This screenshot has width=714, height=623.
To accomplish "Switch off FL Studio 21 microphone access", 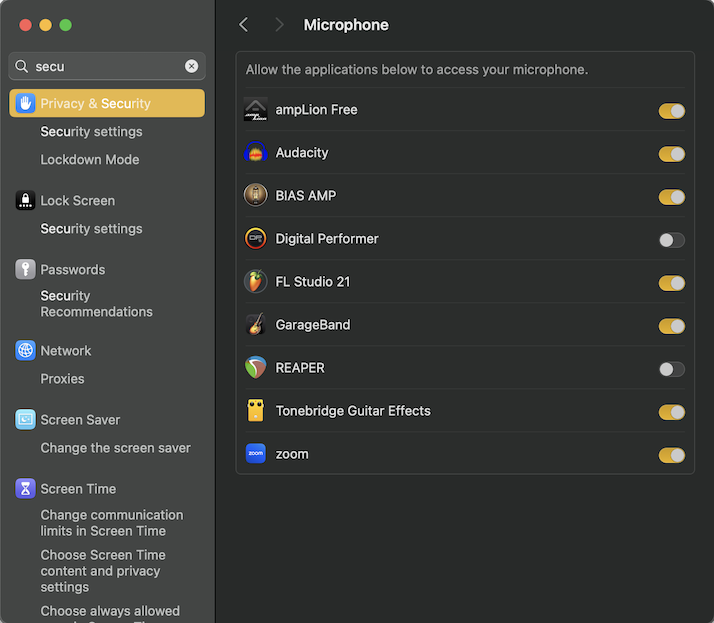I will [x=671, y=283].
